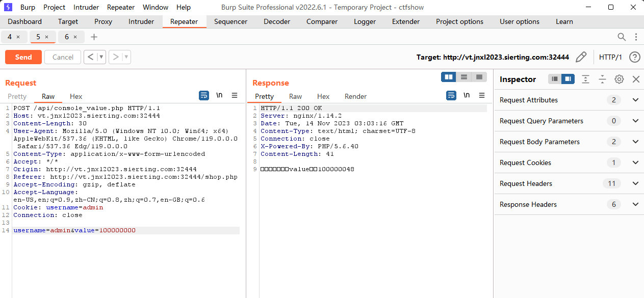Close Repeater tab 5

coord(47,37)
